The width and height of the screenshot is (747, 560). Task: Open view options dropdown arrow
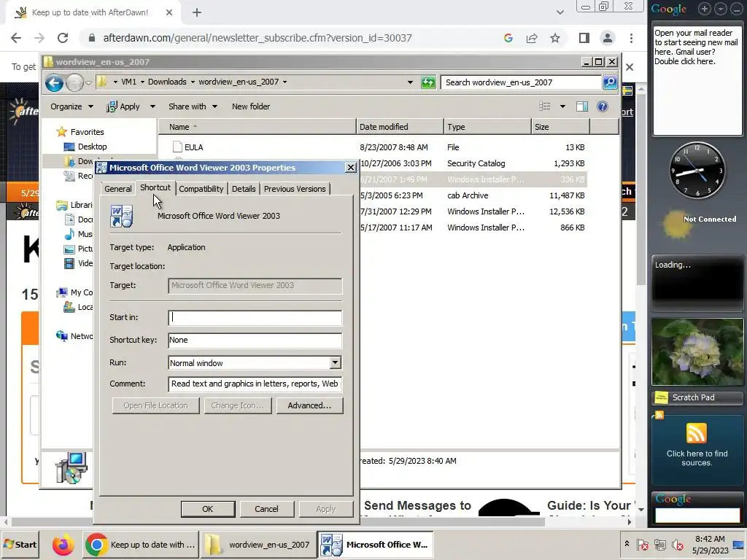[x=562, y=106]
